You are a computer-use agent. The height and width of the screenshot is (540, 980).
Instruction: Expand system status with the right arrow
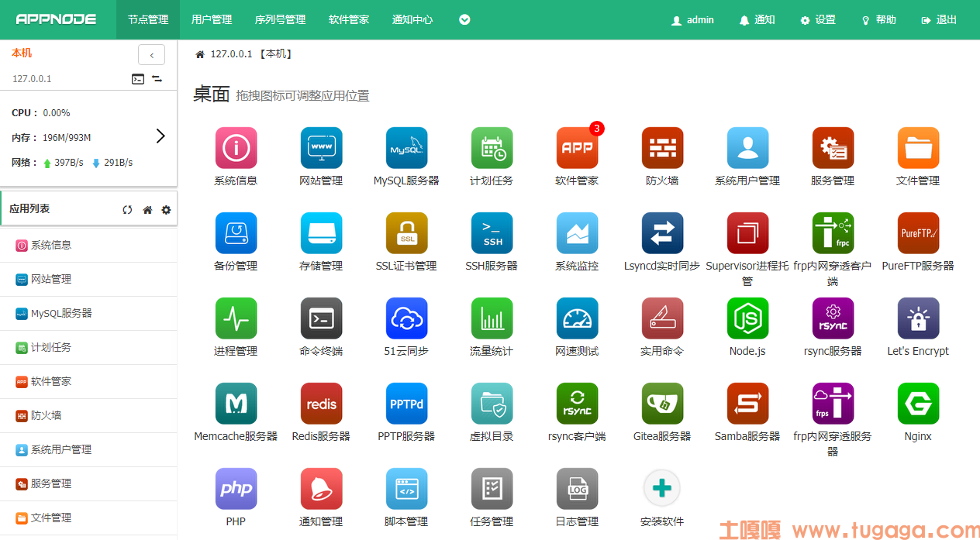click(x=160, y=136)
